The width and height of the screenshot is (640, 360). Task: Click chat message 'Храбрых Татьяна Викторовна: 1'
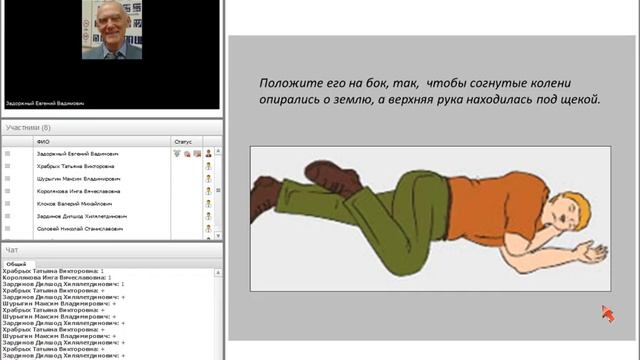tap(53, 271)
